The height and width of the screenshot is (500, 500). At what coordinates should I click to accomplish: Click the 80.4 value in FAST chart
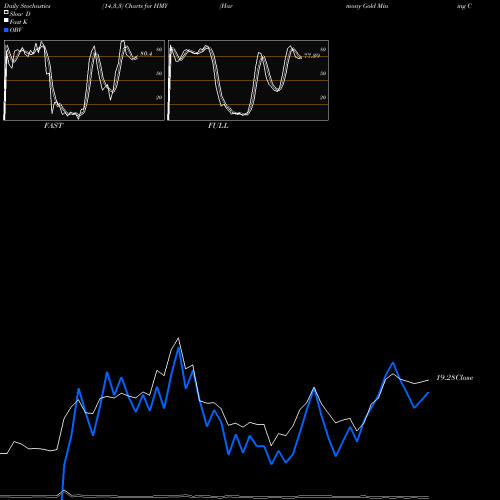pos(146,53)
